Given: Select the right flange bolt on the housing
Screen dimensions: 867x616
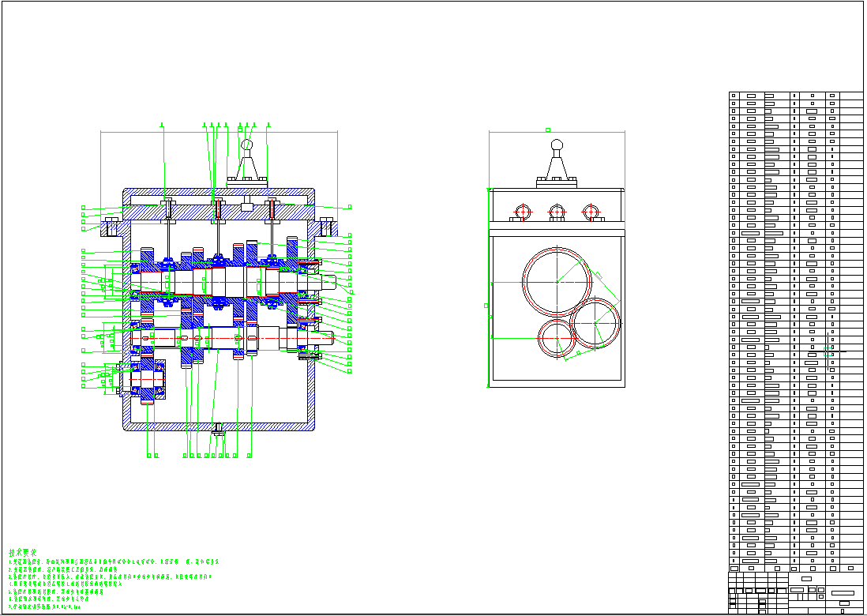Looking at the screenshot, I should pos(327,227).
